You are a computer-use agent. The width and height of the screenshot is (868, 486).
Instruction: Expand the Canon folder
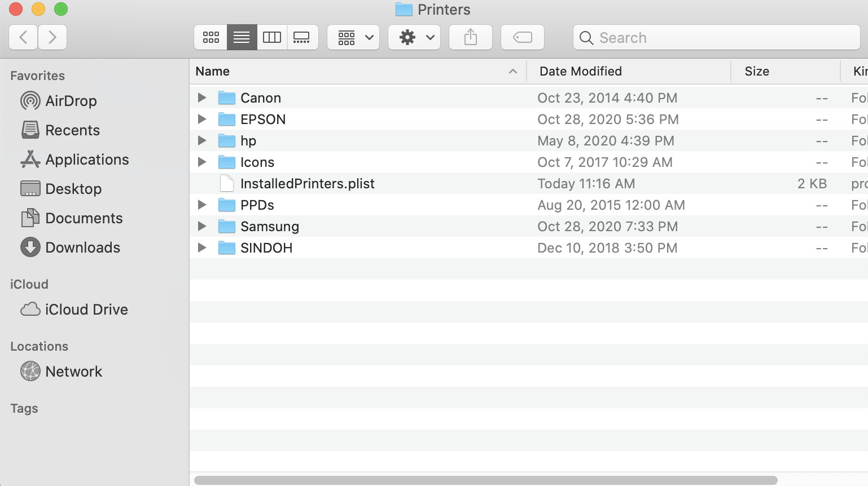coord(202,98)
